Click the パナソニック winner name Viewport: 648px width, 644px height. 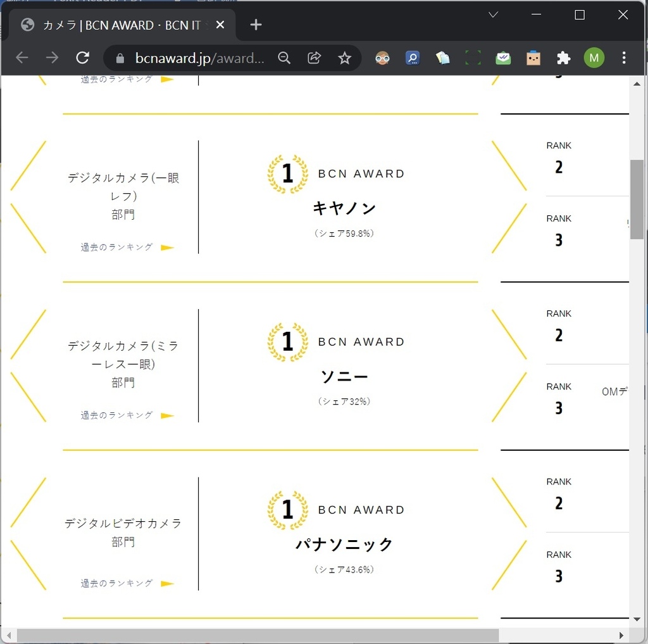[x=344, y=545]
